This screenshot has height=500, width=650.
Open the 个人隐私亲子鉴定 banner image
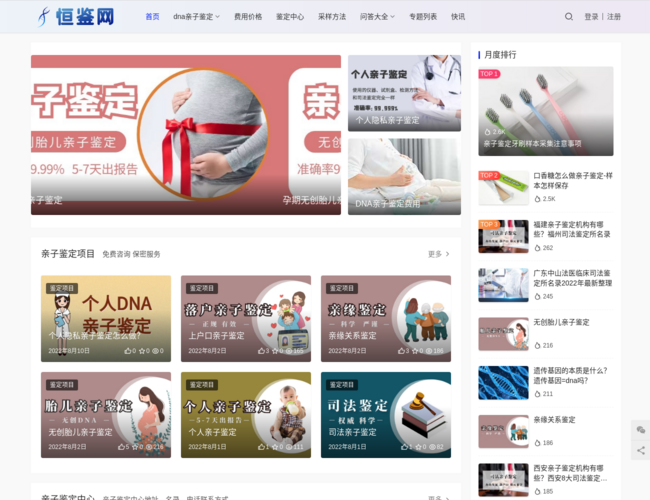pos(404,93)
